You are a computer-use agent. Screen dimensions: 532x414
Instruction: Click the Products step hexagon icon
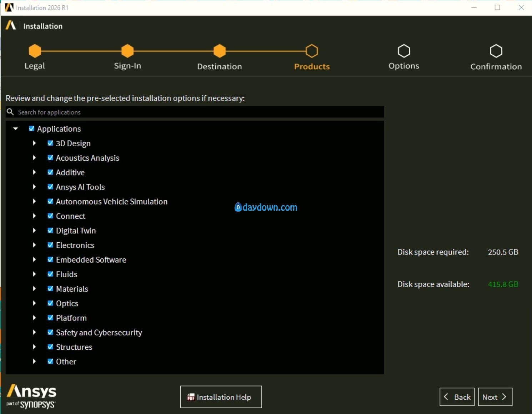coord(312,51)
